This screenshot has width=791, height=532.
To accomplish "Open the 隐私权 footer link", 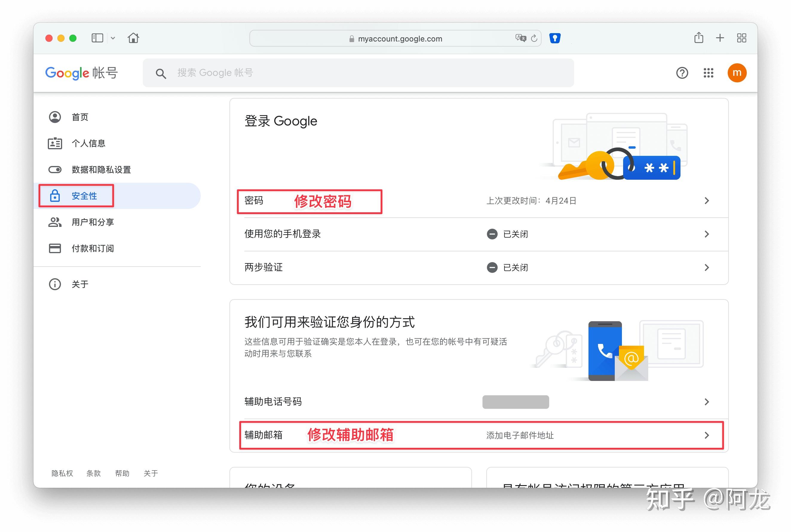I will pyautogui.click(x=62, y=473).
